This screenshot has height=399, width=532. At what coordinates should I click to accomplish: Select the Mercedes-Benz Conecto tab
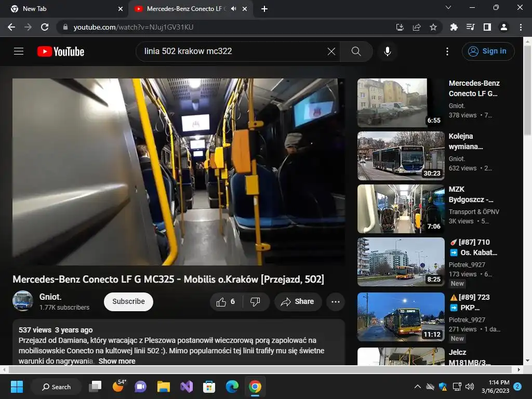185,9
